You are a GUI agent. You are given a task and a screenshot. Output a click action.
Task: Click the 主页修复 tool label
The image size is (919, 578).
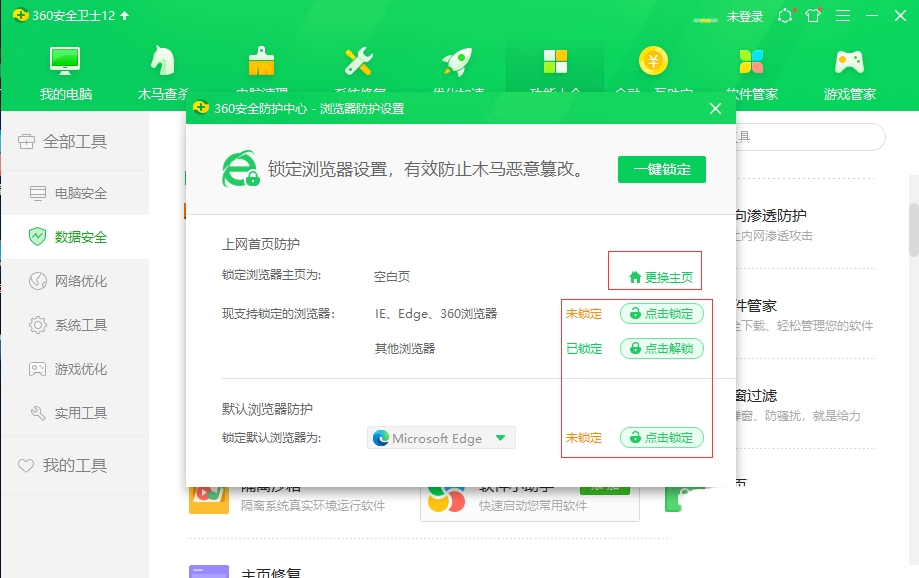tap(271, 573)
